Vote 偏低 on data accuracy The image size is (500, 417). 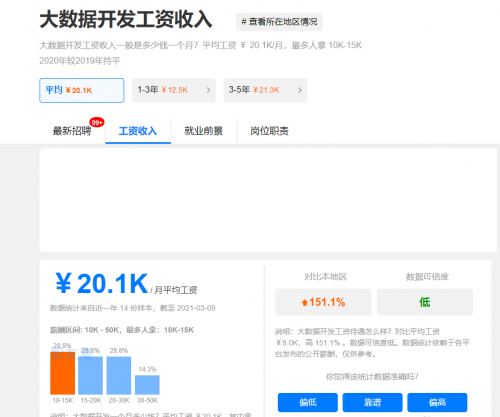point(308,402)
